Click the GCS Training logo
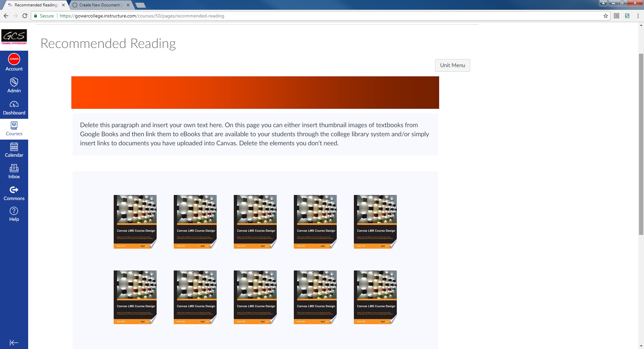Screen dimensions: 644x349 [x=14, y=37]
